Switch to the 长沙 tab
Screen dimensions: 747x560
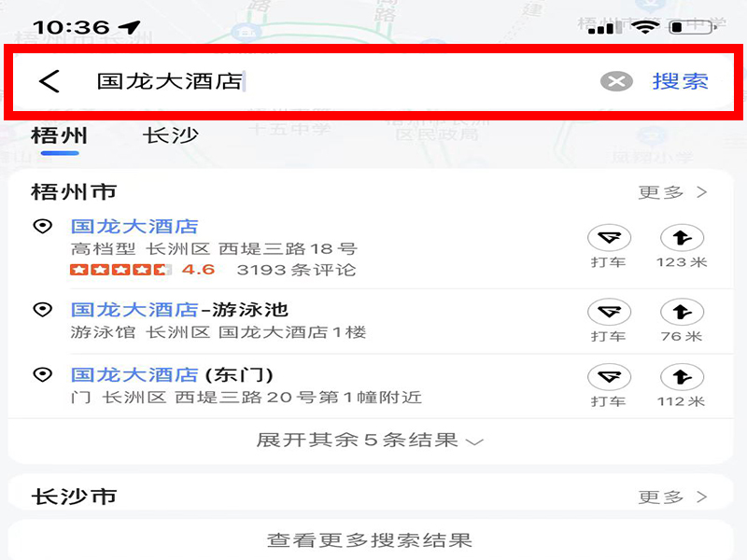[170, 136]
